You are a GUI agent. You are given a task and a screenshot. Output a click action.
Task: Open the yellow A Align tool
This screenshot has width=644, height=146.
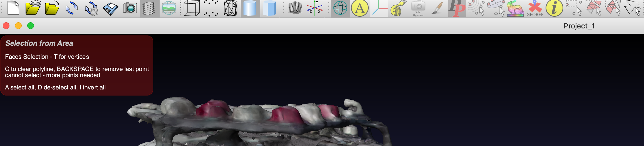coord(360,8)
